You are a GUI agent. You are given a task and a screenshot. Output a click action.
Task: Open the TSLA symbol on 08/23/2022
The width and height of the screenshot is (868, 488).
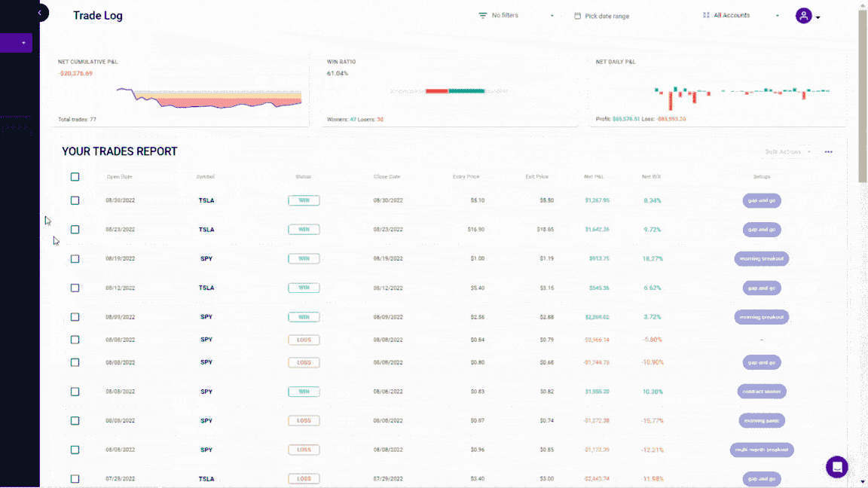coord(206,230)
